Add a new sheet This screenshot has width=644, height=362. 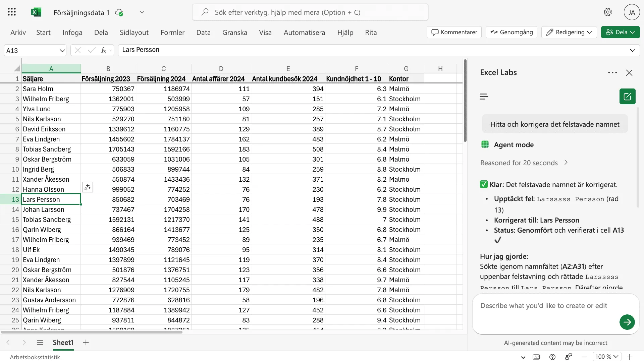[x=86, y=342]
